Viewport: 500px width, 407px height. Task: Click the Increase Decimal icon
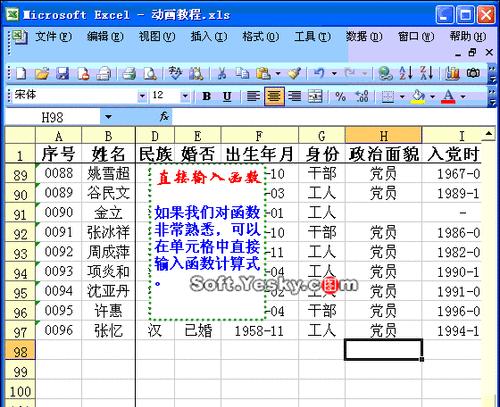click(x=362, y=96)
